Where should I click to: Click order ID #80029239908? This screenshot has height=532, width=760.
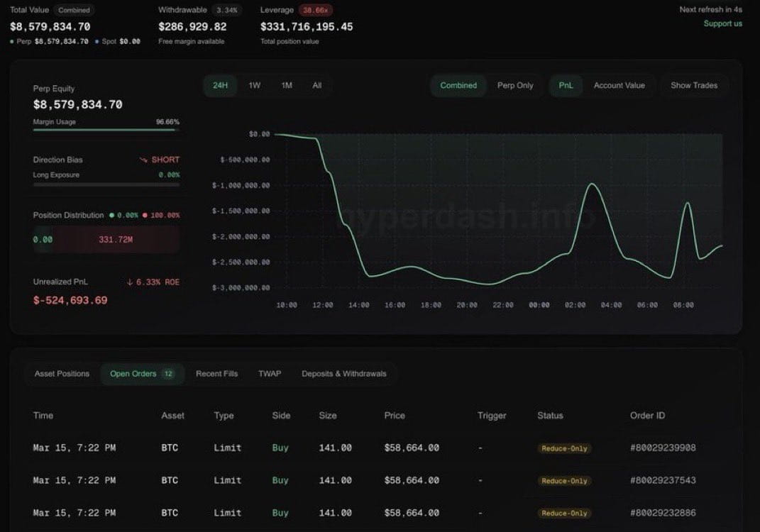coord(663,448)
